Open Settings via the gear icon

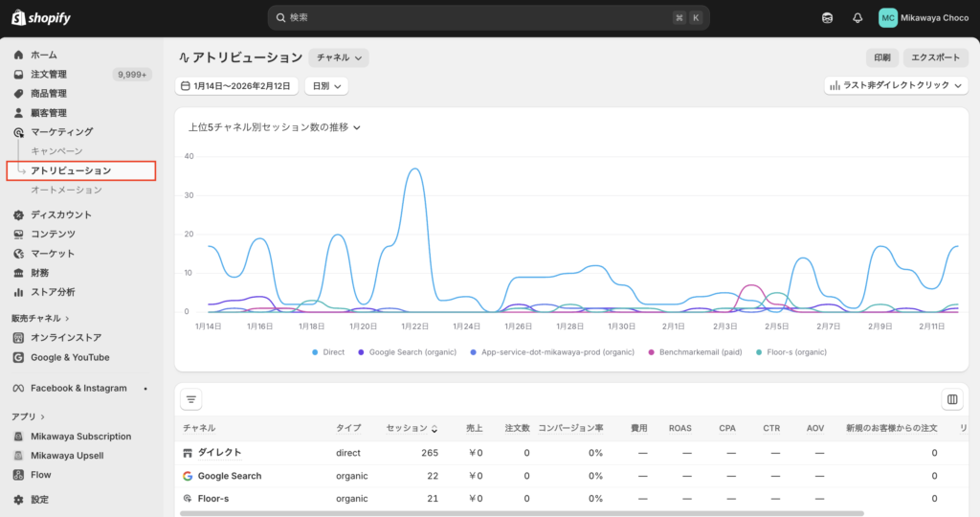[x=19, y=500]
